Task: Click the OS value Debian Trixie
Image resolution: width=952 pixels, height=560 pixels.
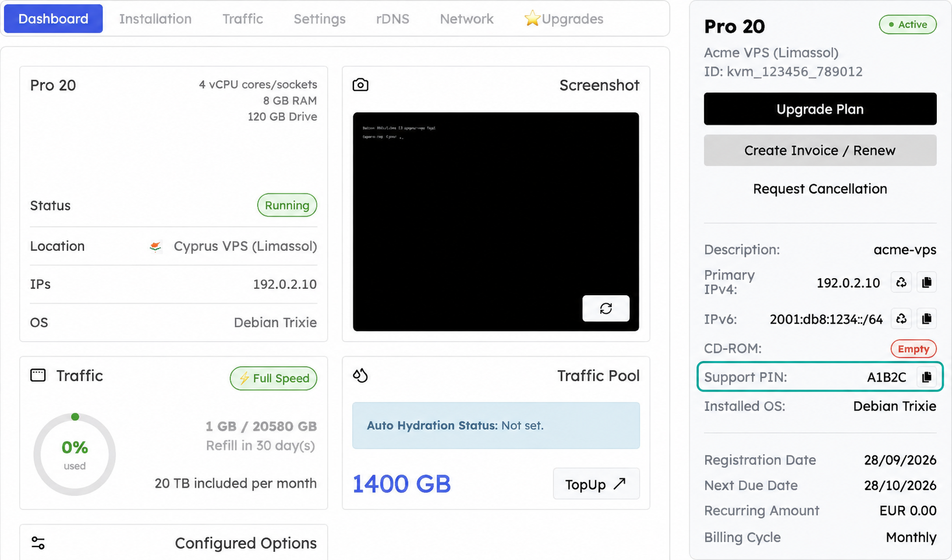Action: point(275,322)
